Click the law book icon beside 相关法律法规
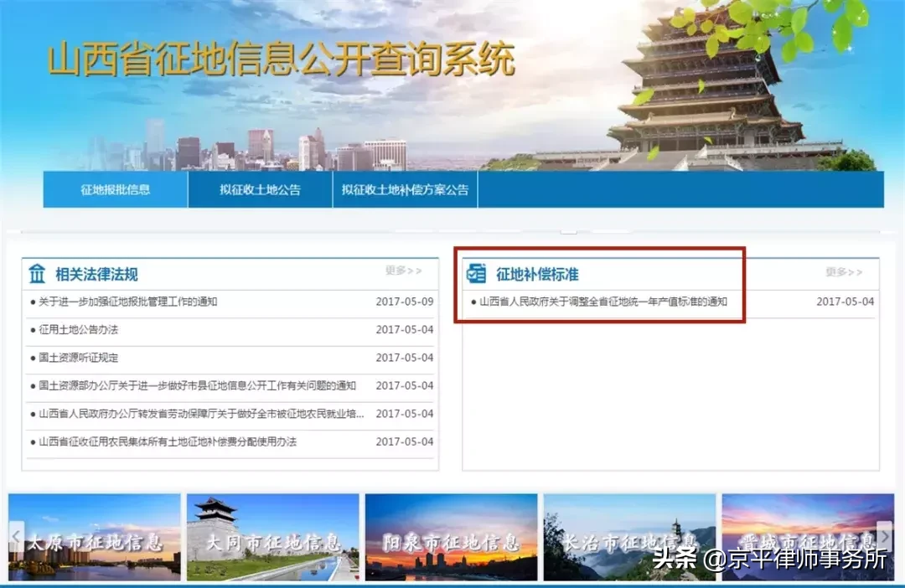 37,271
